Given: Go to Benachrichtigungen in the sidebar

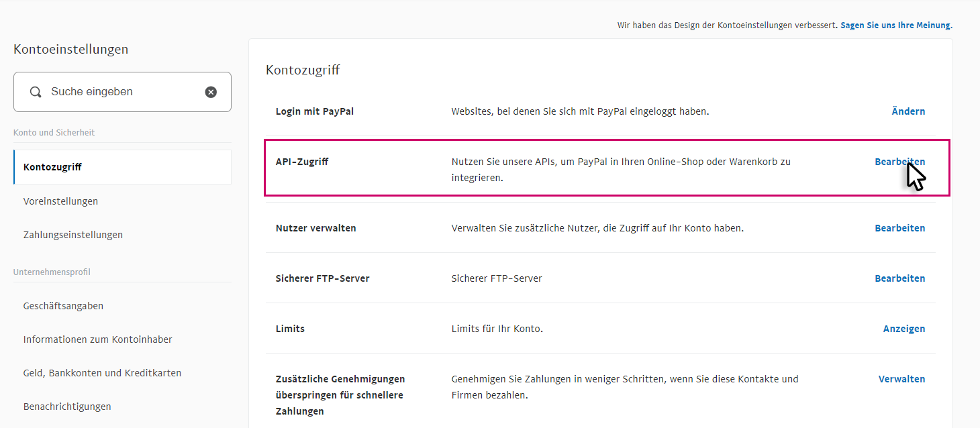Looking at the screenshot, I should [x=67, y=407].
